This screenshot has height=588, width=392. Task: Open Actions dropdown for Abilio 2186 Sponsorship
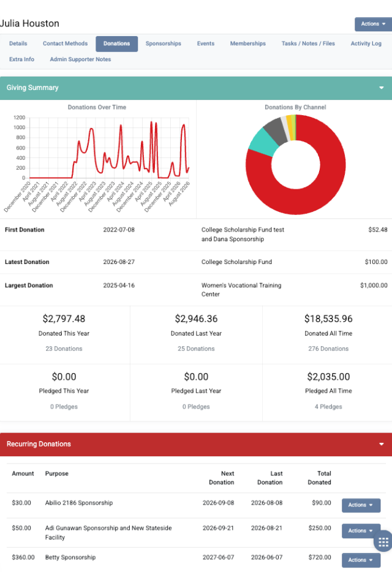[361, 505]
